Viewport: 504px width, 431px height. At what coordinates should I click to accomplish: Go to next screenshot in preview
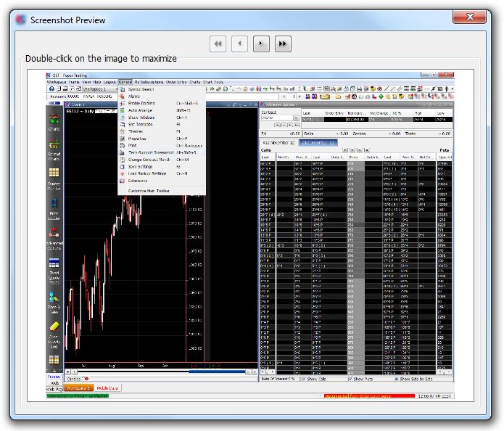(x=261, y=44)
